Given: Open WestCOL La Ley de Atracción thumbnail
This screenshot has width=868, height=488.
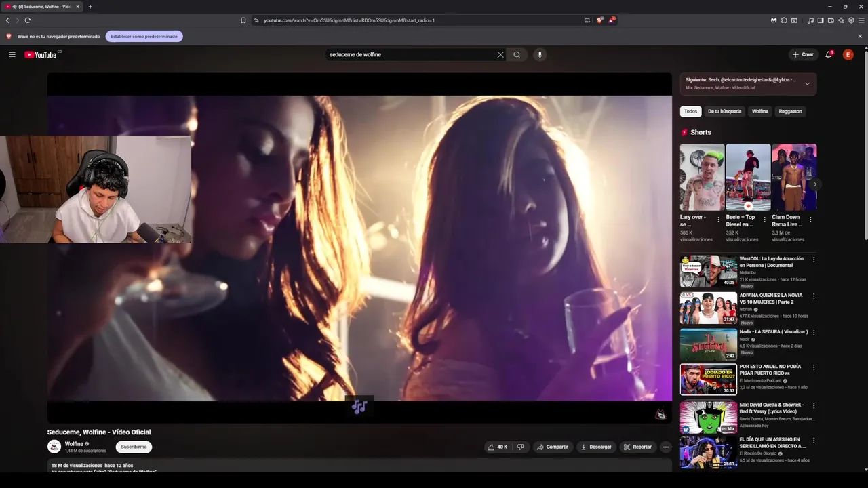Looking at the screenshot, I should coord(709,271).
